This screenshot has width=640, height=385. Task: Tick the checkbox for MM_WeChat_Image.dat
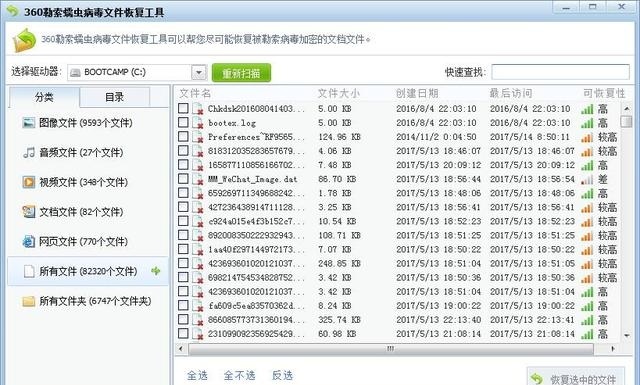tap(183, 179)
